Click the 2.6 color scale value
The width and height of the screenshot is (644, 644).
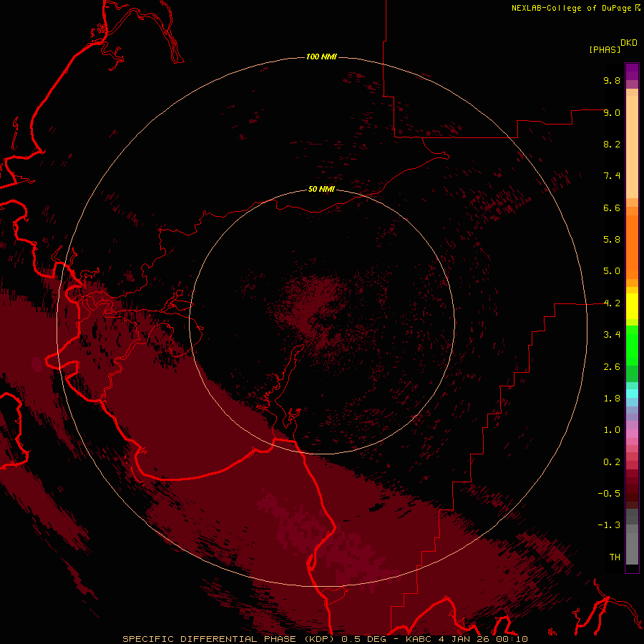coord(612,367)
